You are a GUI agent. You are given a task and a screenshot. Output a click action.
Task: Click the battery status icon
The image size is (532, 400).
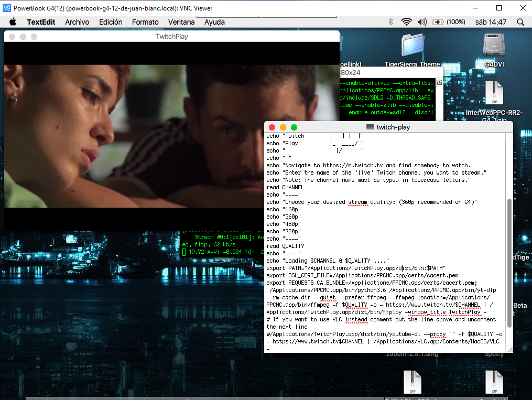tap(438, 22)
